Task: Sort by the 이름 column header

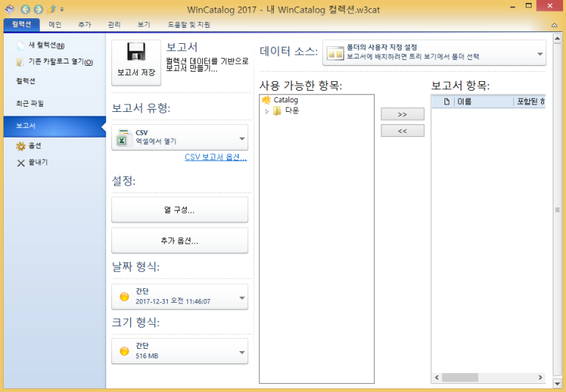Action: (x=484, y=102)
